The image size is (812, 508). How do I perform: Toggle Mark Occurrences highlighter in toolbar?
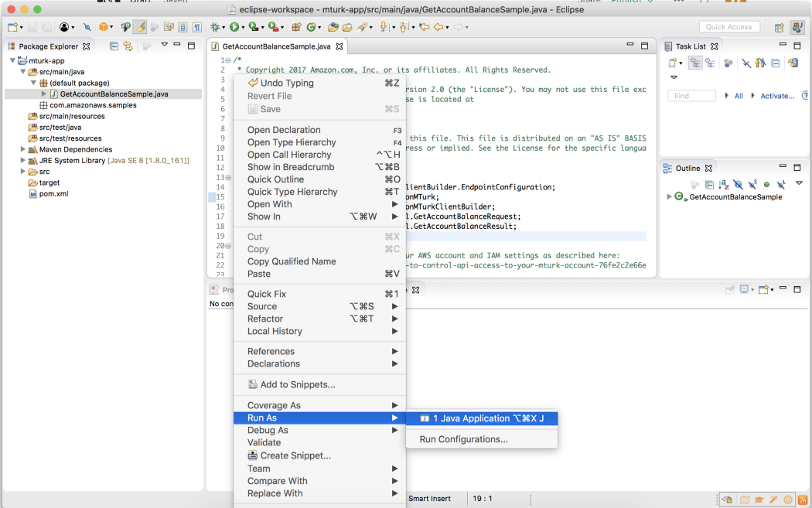point(140,27)
